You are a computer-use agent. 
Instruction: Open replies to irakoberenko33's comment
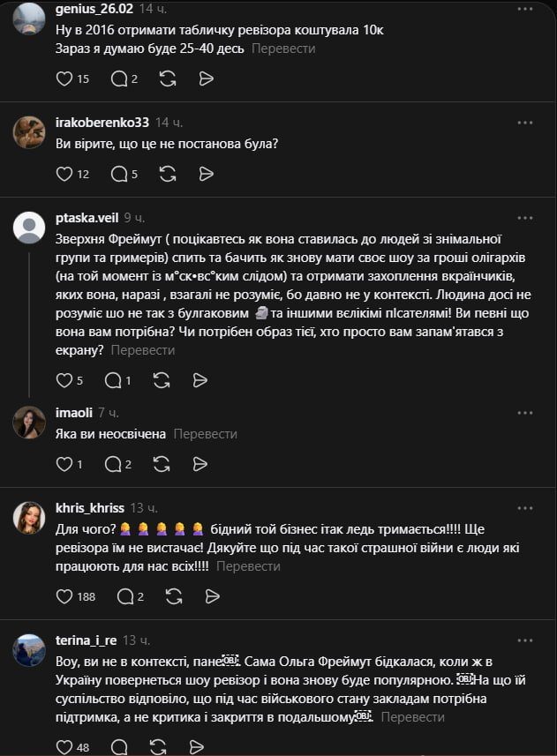click(x=119, y=174)
